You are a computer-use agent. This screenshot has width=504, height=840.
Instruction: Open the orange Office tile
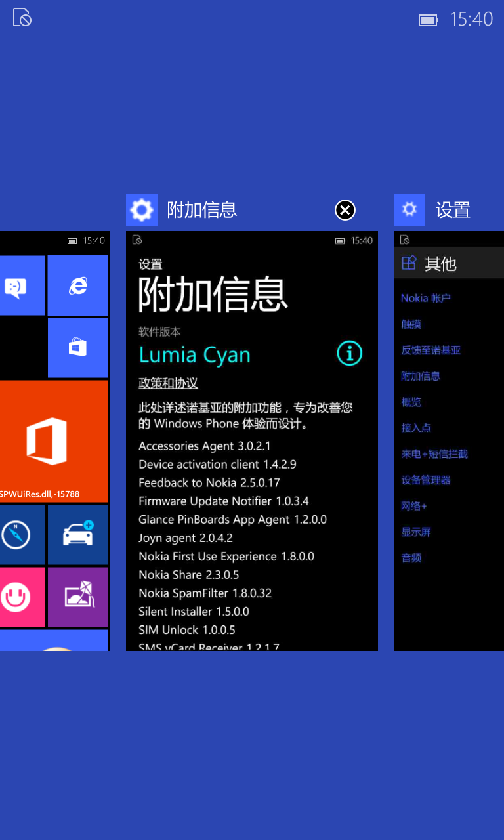coord(54,442)
